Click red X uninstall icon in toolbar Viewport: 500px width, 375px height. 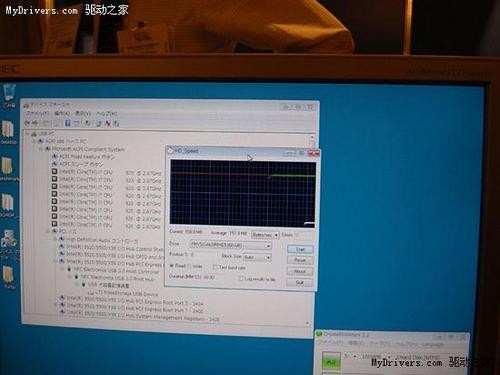tap(108, 124)
